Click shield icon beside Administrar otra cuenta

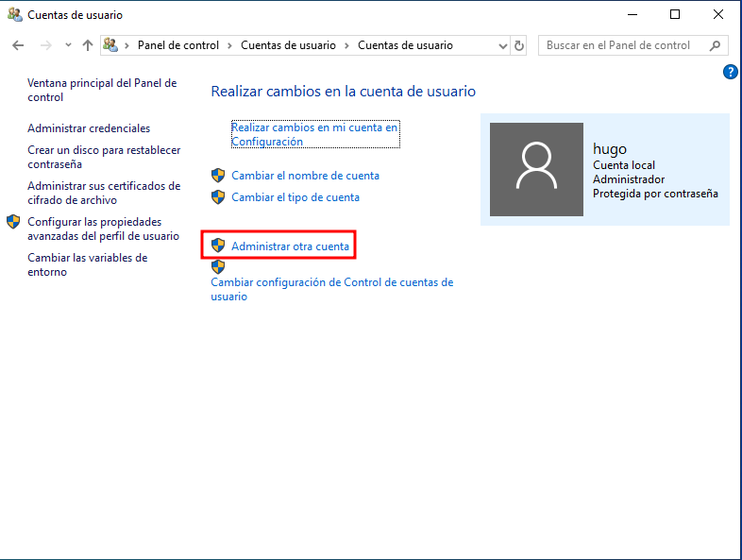[218, 246]
